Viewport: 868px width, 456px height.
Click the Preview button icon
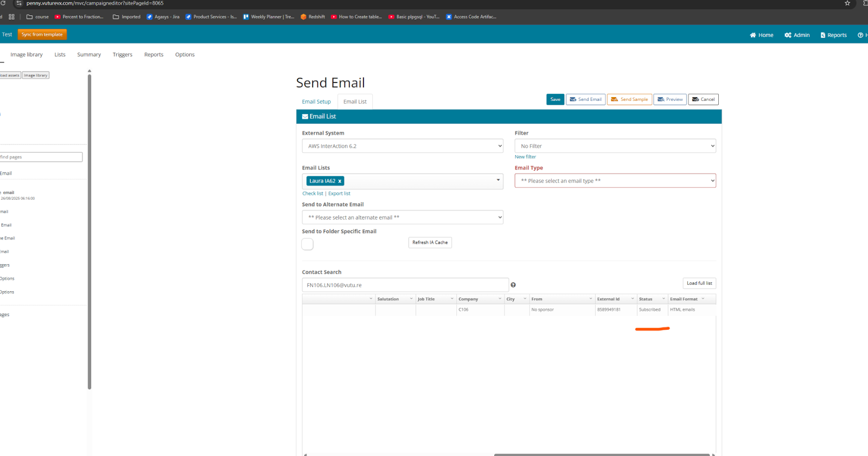(x=661, y=99)
